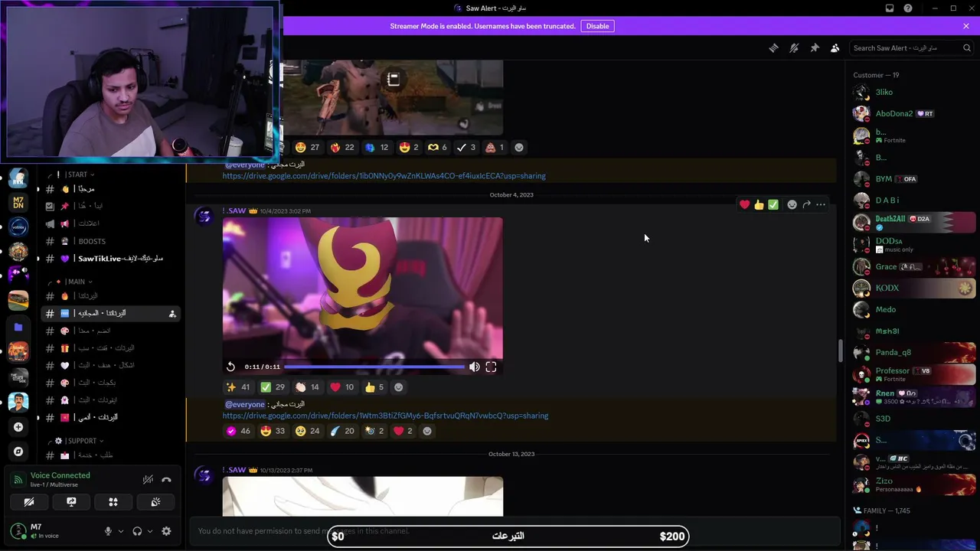980x551 pixels.
Task: Toggle the thumbs up reaction with 5 count
Action: [x=374, y=387]
